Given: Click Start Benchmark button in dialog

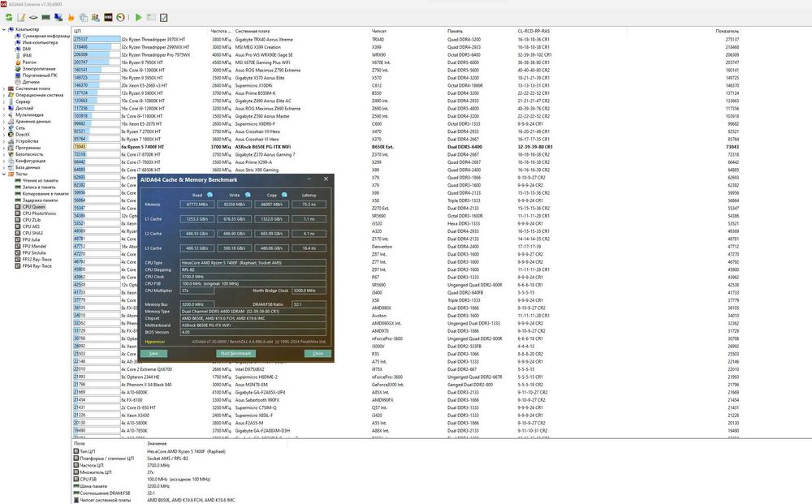Looking at the screenshot, I should click(x=235, y=353).
